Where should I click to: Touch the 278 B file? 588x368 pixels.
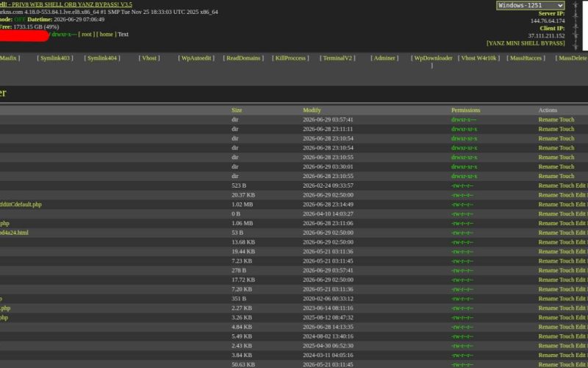567,270
